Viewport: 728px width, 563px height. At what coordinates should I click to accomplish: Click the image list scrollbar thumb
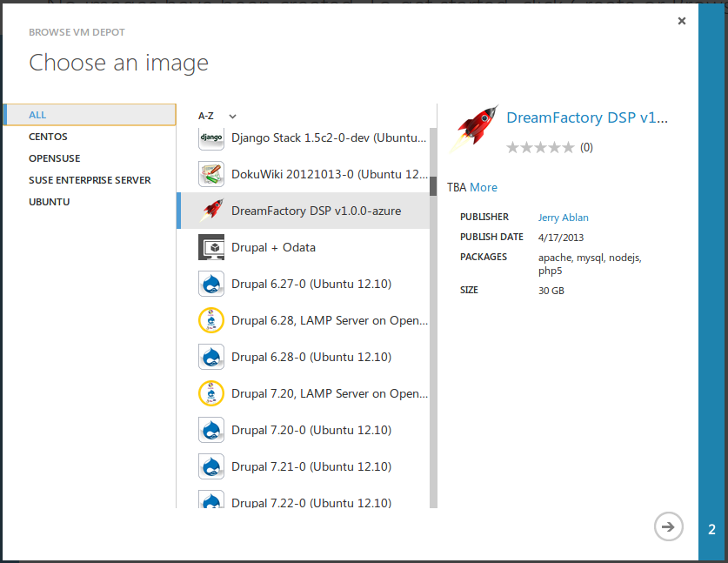[x=433, y=186]
